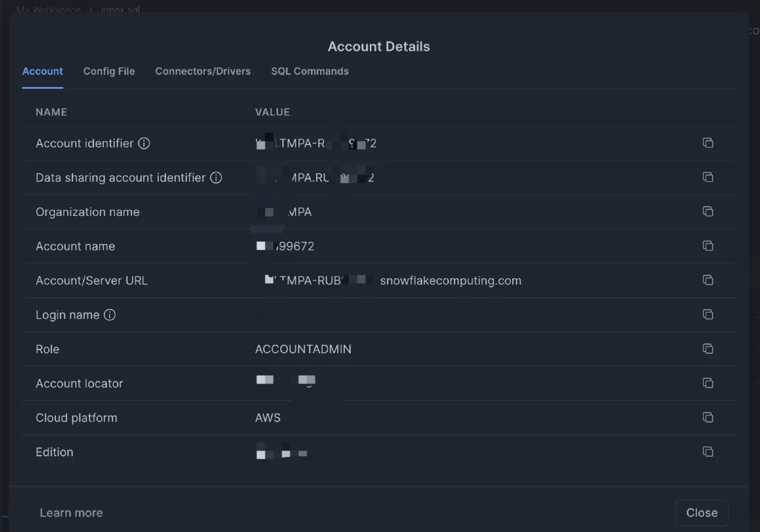Copy the Account identifier value
Viewport: 760px width, 532px height.
click(x=707, y=143)
